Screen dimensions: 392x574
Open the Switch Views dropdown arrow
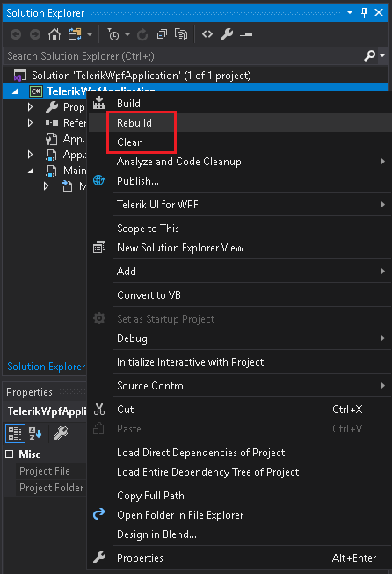[x=90, y=35]
